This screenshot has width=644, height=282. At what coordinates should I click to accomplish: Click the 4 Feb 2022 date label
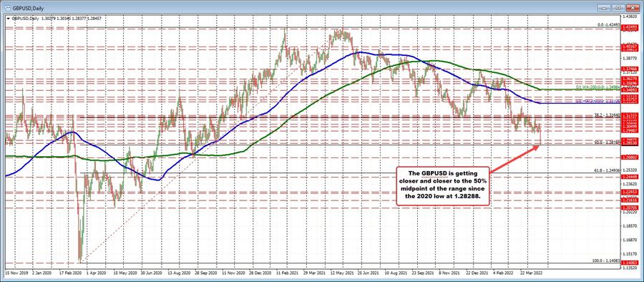[x=504, y=272]
